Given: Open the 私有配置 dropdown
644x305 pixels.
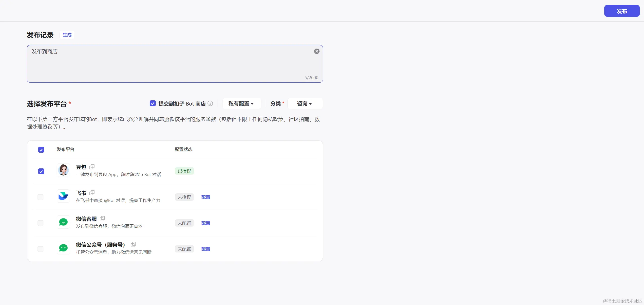Looking at the screenshot, I should click(x=241, y=103).
